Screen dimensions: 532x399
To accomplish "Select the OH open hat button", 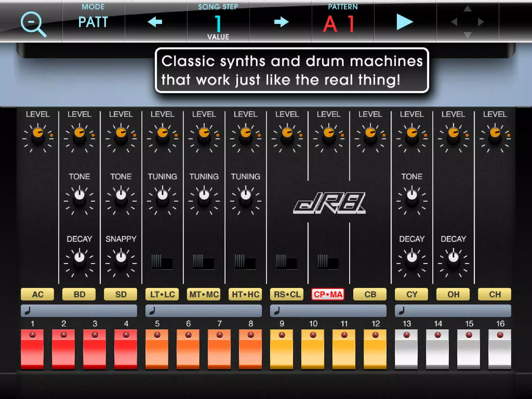I will pyautogui.click(x=453, y=294).
